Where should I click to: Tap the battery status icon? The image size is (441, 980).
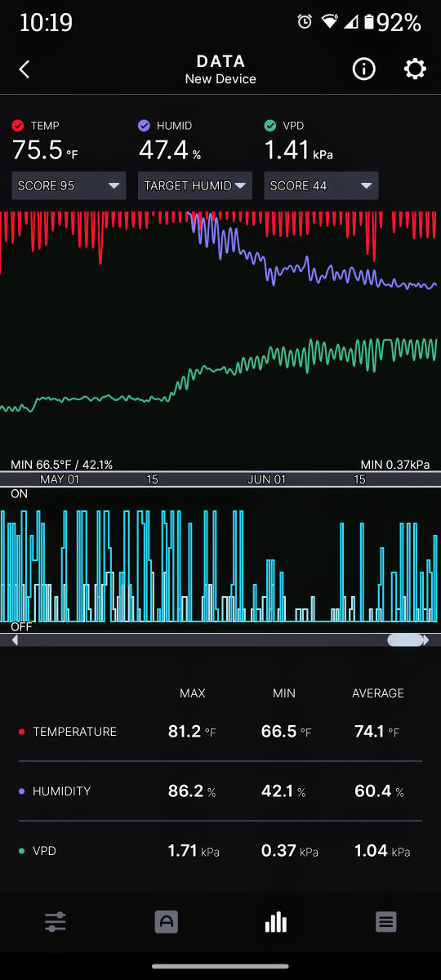(x=369, y=23)
